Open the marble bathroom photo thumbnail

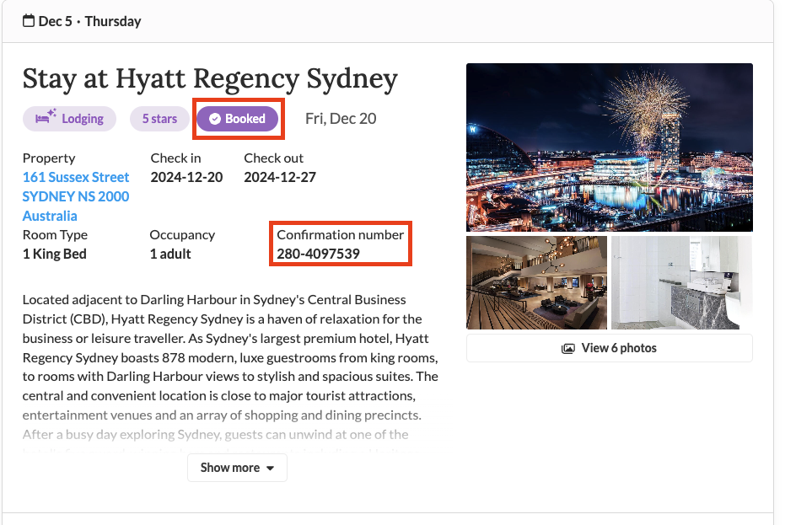point(681,282)
